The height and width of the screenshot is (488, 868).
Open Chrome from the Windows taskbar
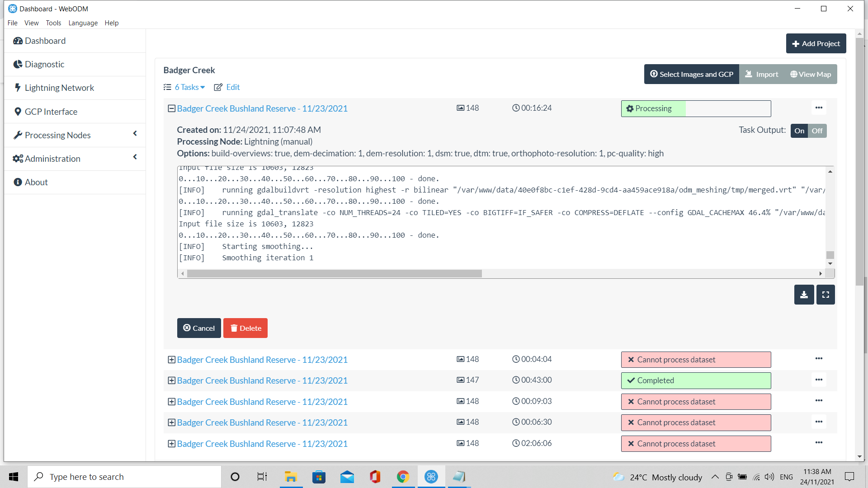point(403,477)
